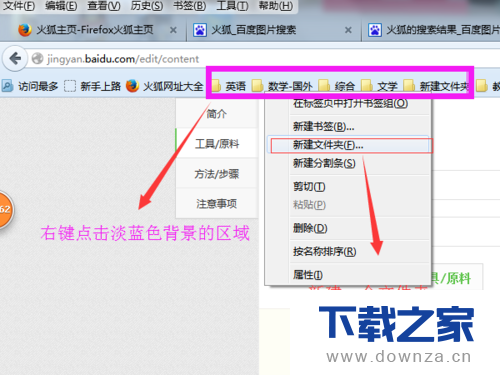Click the orange 62 badge button
Screen dimensions: 500x375
[x=5, y=210]
